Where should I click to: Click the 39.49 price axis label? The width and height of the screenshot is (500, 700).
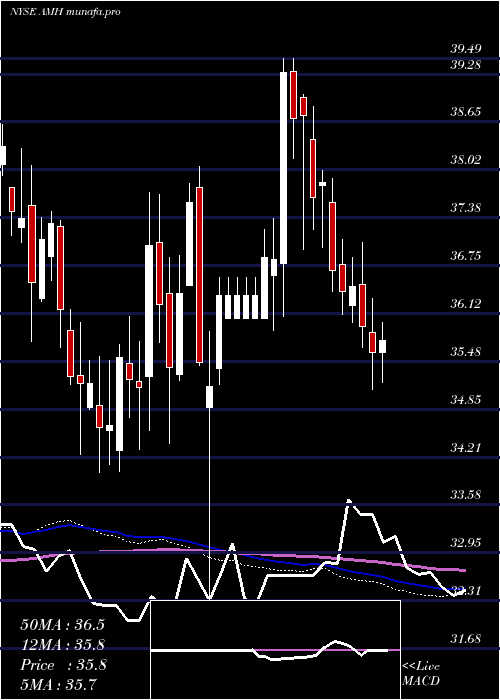[x=466, y=49]
